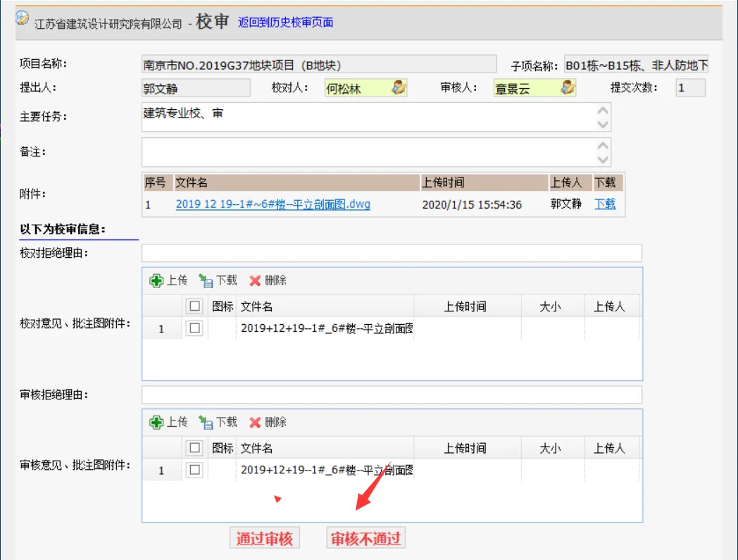This screenshot has width=738, height=560.
Task: Click the 通过审核 button
Action: click(265, 538)
